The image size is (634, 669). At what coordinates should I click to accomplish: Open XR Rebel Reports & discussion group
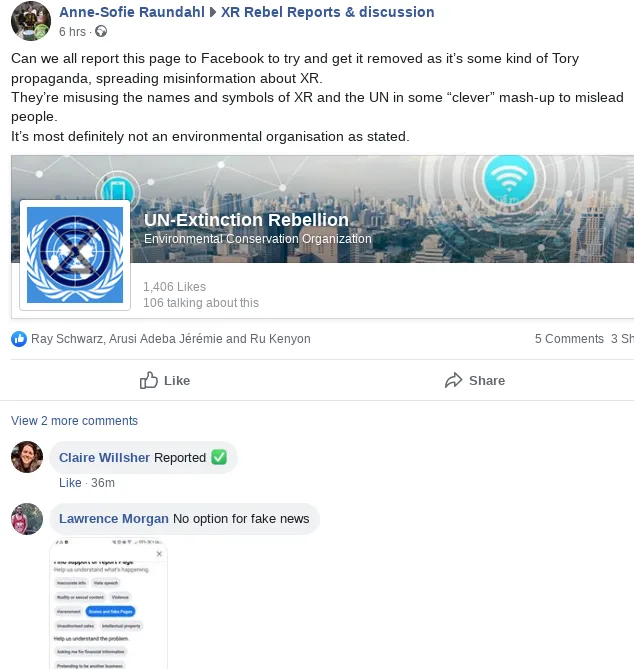pyautogui.click(x=328, y=12)
